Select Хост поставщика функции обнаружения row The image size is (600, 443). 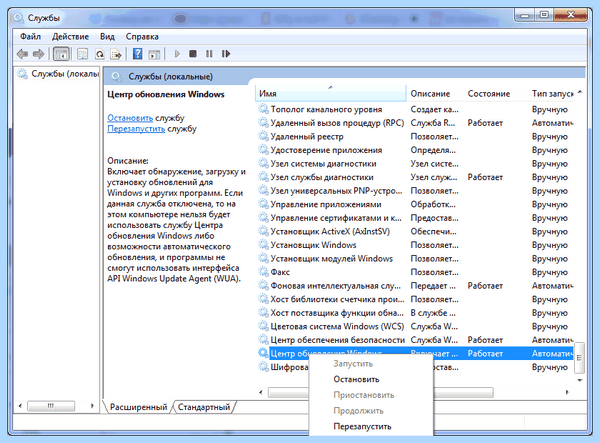415,313
